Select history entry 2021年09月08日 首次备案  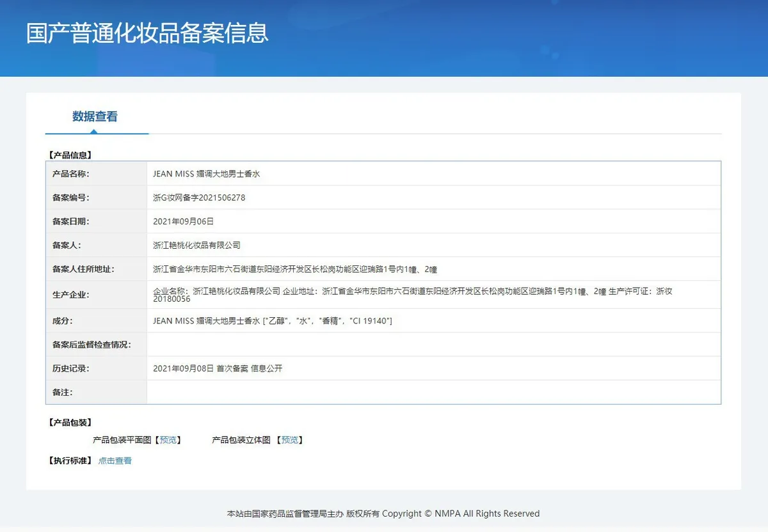click(x=218, y=368)
